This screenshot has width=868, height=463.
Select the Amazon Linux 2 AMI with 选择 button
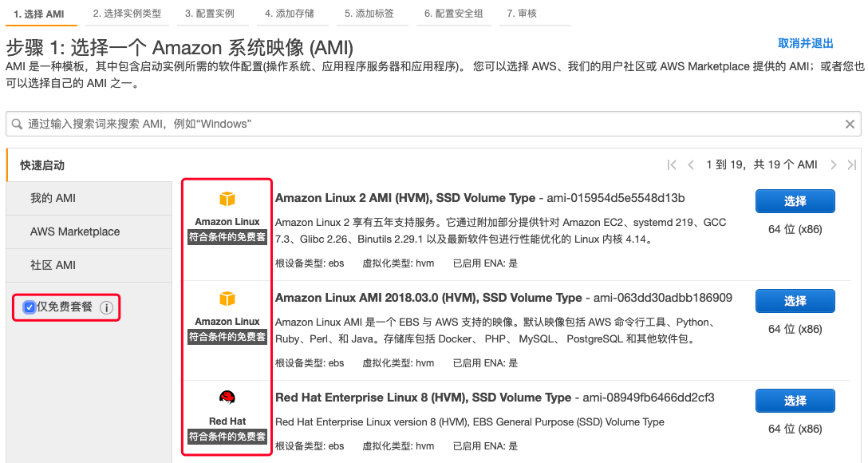(795, 201)
